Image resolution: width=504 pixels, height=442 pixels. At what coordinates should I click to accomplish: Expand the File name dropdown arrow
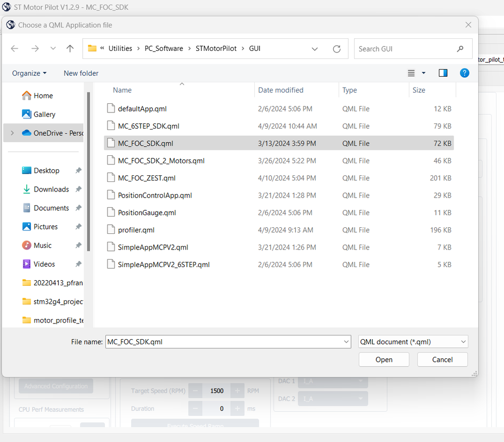pyautogui.click(x=346, y=342)
